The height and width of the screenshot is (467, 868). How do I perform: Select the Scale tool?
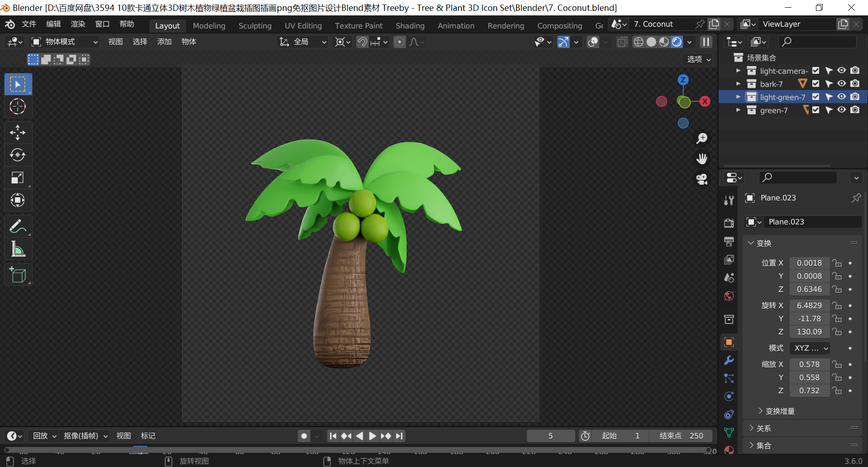click(18, 177)
